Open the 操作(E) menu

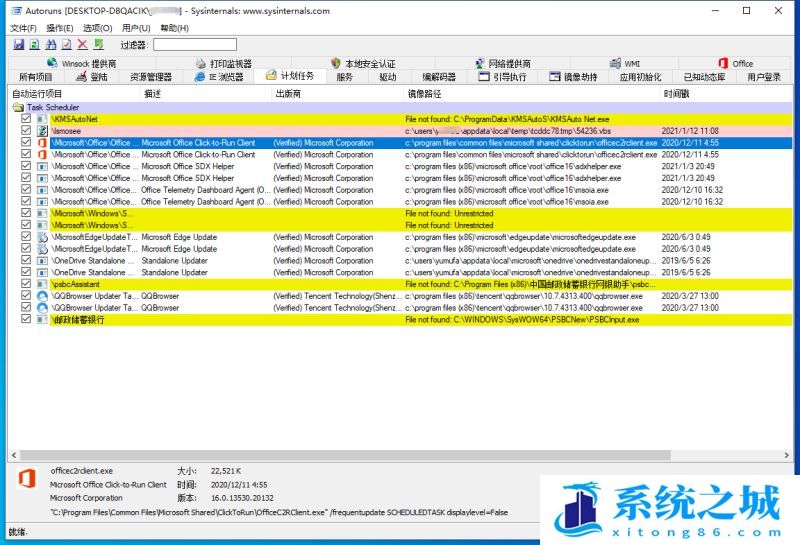pos(60,28)
